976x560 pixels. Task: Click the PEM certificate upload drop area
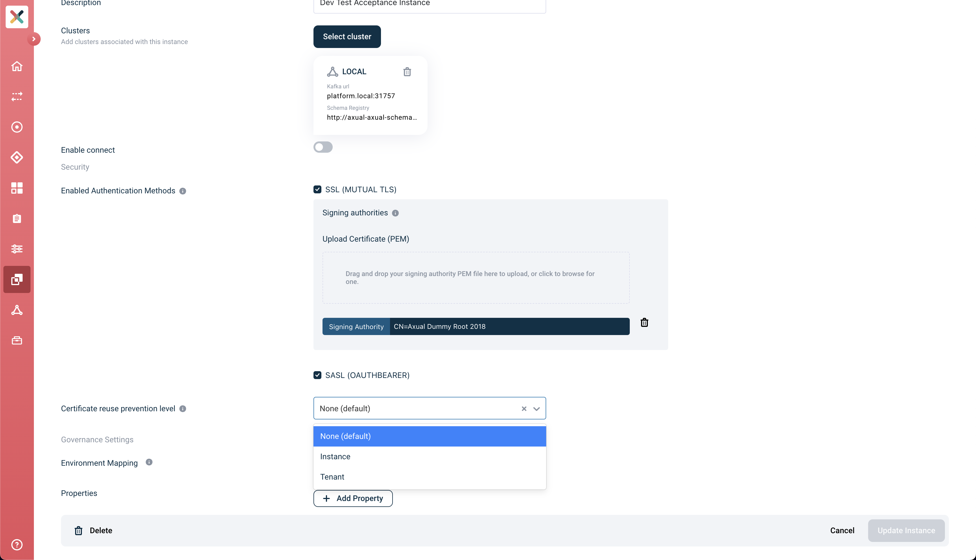(476, 278)
